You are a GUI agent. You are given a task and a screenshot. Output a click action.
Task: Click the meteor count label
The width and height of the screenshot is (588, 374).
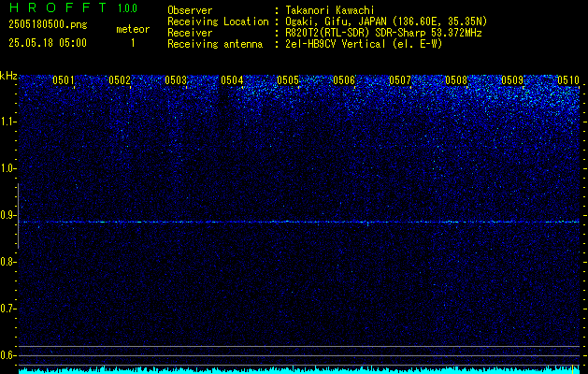[x=133, y=29]
